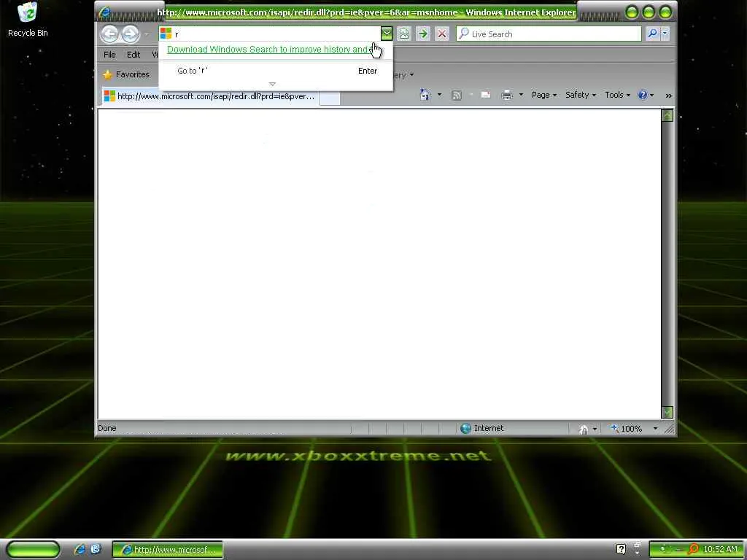Click the vertical scrollbar up arrow
This screenshot has width=747, height=560.
667,115
